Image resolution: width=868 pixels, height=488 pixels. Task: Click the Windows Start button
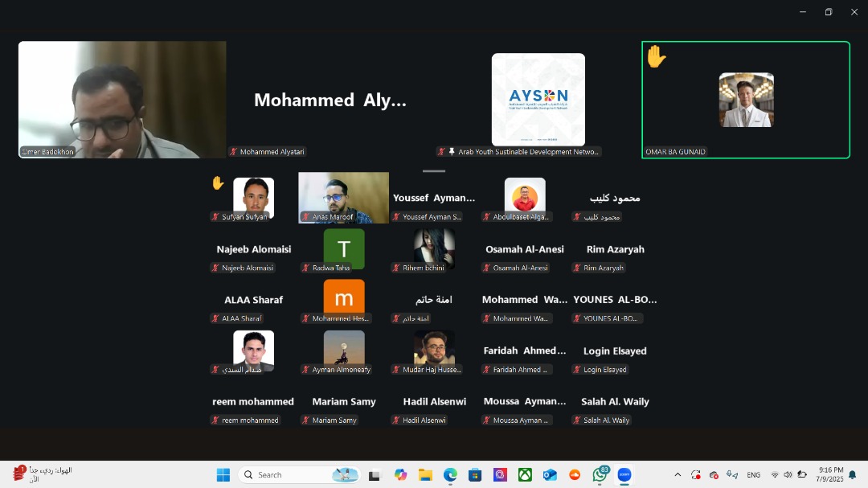tap(223, 475)
